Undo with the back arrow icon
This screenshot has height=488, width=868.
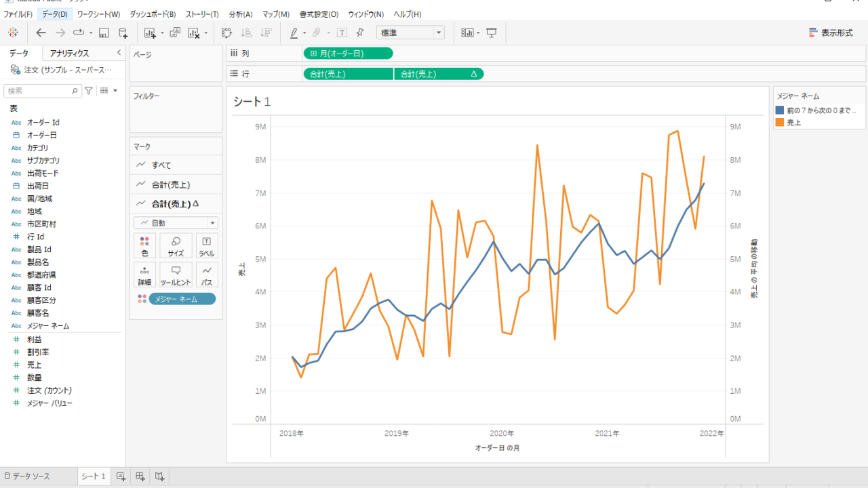(41, 33)
